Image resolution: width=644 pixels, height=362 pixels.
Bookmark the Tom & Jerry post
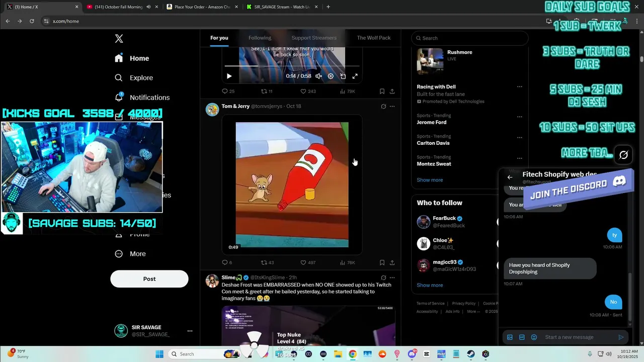[x=382, y=262]
